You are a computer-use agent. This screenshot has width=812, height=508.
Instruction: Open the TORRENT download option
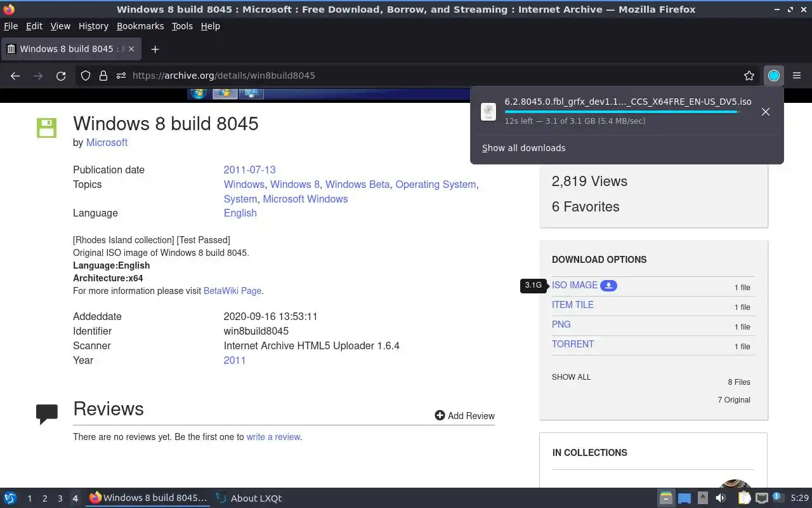(573, 344)
